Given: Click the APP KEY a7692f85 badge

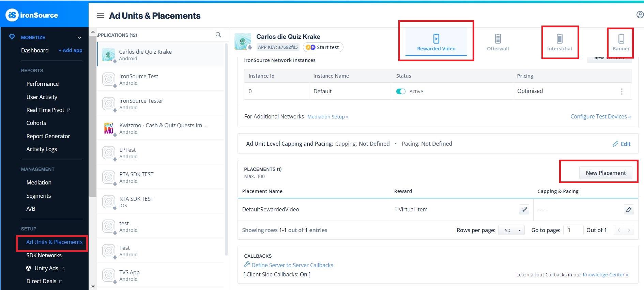Looking at the screenshot, I should click(278, 47).
